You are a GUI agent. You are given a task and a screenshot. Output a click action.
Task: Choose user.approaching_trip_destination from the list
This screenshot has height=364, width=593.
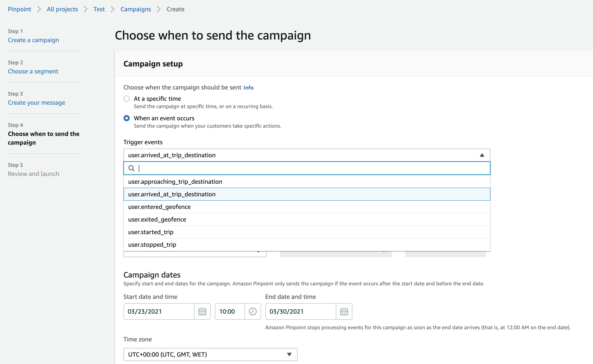[175, 182]
